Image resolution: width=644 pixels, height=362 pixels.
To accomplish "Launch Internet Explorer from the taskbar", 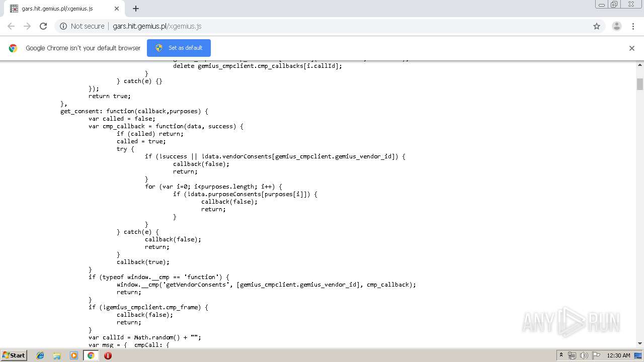I will (x=40, y=355).
